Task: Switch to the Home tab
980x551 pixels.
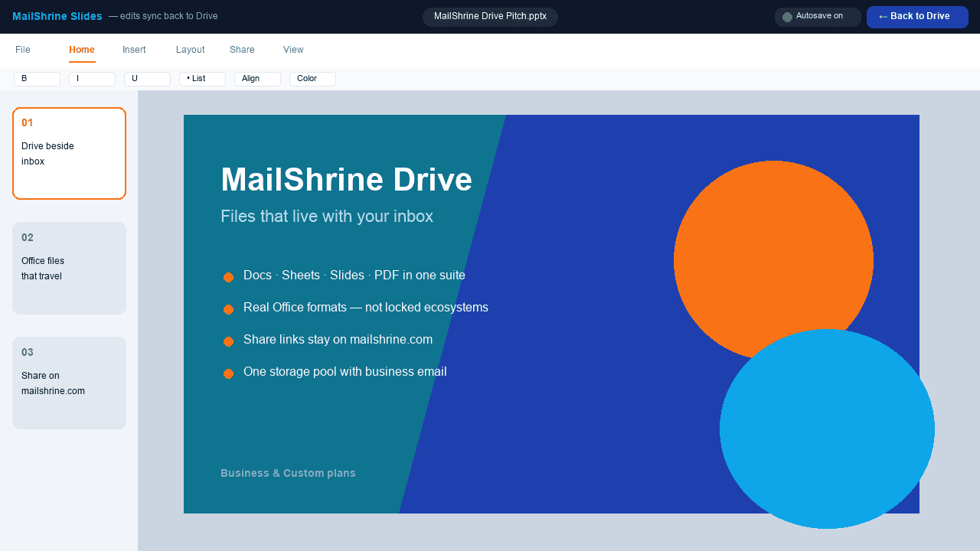Action: [82, 50]
